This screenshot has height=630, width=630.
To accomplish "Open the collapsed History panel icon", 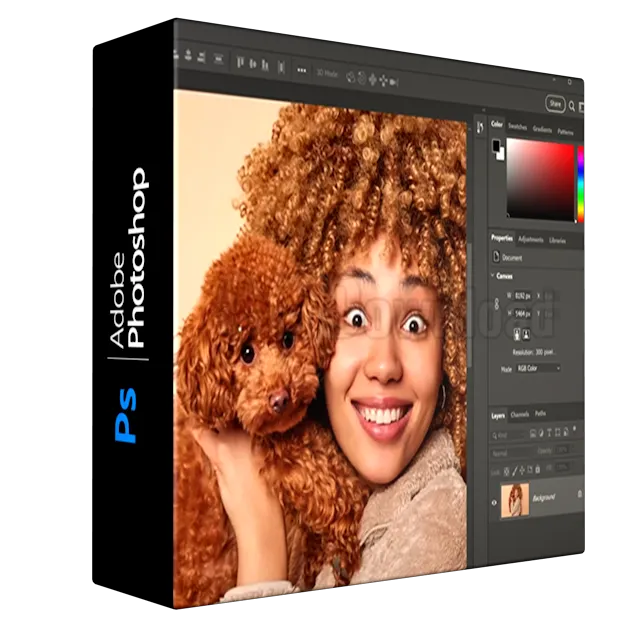I will (480, 128).
